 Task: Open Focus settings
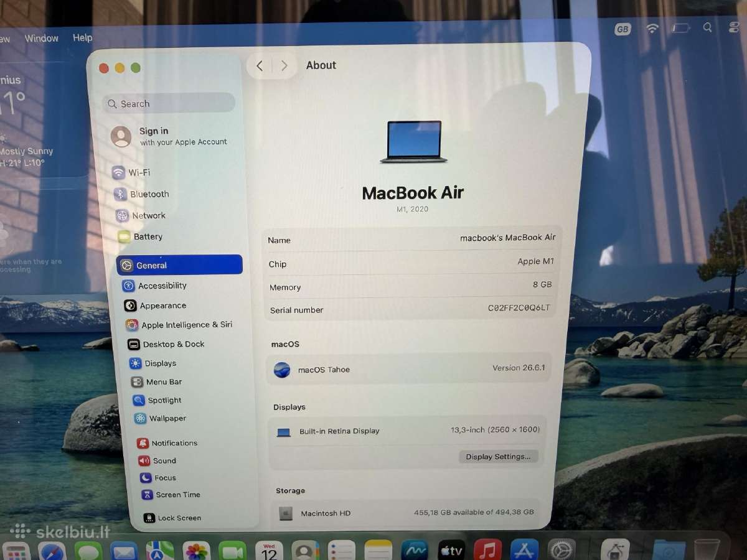click(158, 478)
